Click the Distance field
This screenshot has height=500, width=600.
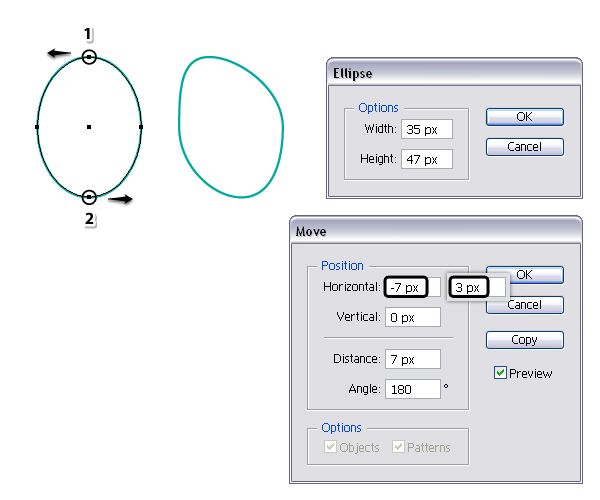pos(412,359)
